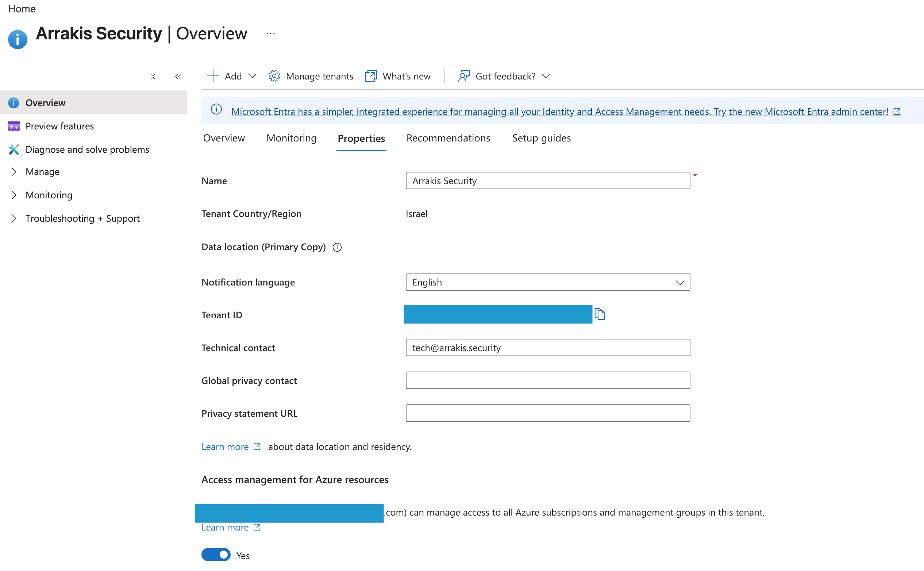
Task: Click the Global privacy contact field
Action: click(548, 380)
